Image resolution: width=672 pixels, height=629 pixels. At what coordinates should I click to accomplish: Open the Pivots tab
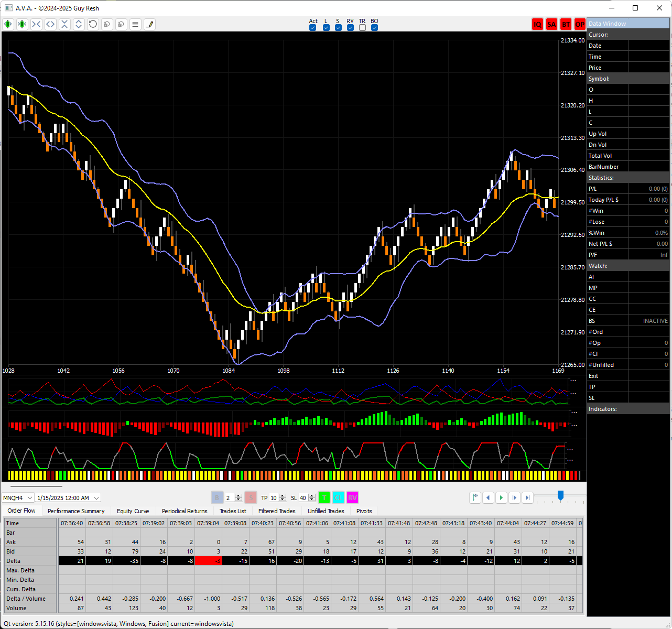point(364,511)
